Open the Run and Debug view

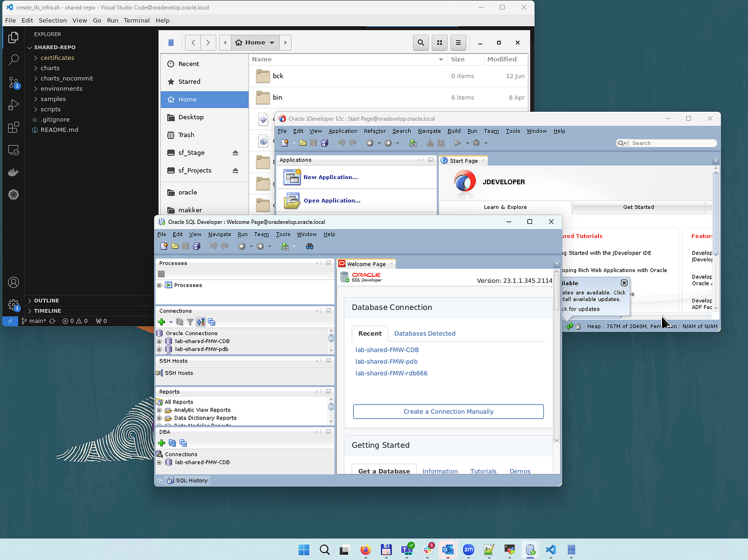[14, 105]
